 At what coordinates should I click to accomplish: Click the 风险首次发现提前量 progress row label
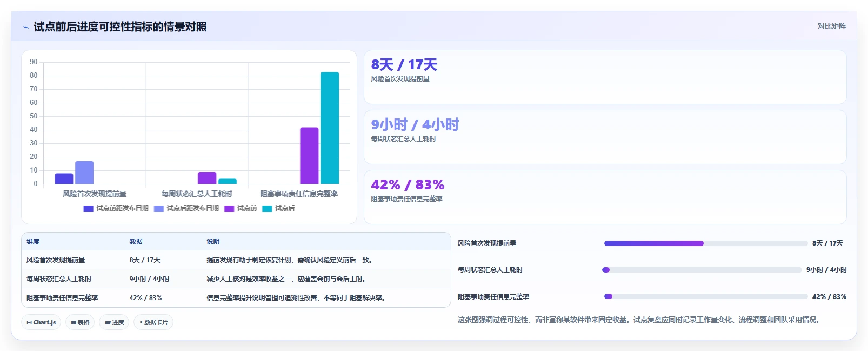tap(487, 243)
